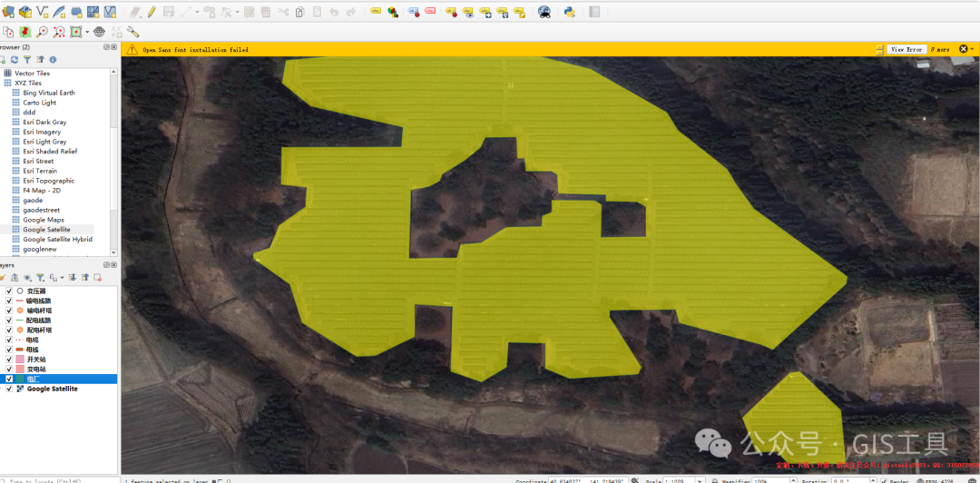Toggle visibility of 电厂 layer
Image resolution: width=980 pixels, height=483 pixels.
click(9, 379)
